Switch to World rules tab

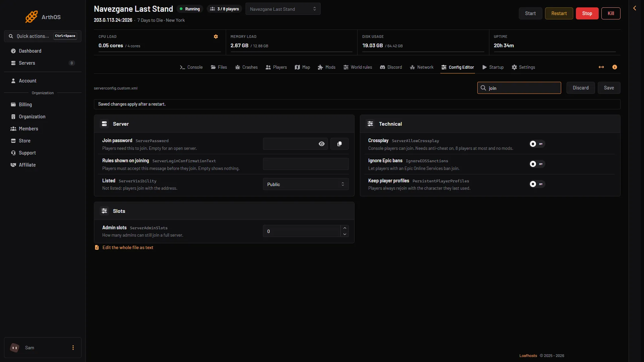tap(358, 67)
